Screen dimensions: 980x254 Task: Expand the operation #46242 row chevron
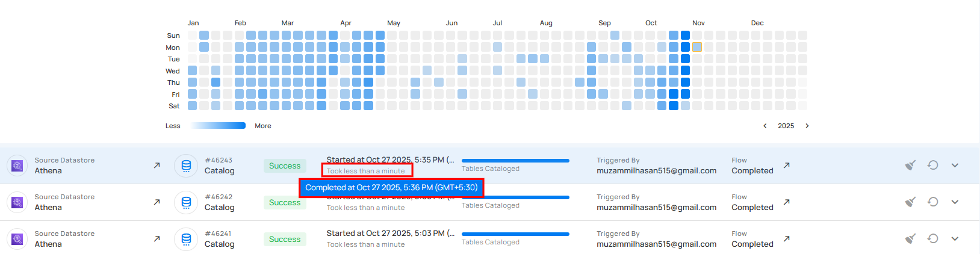pos(955,202)
